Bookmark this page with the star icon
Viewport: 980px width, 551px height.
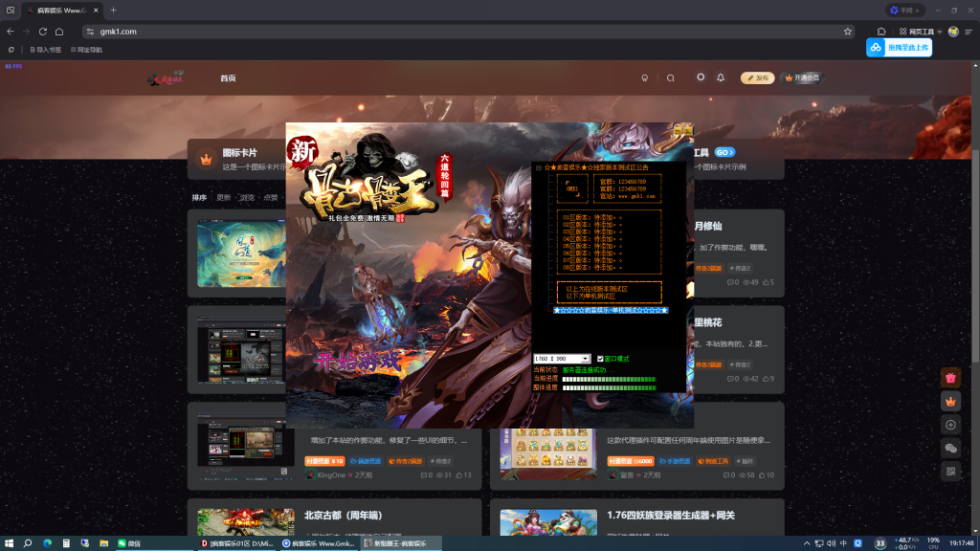pyautogui.click(x=847, y=32)
